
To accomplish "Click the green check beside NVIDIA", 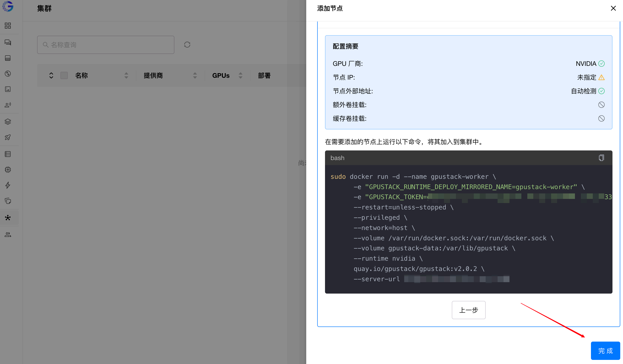I will [601, 64].
